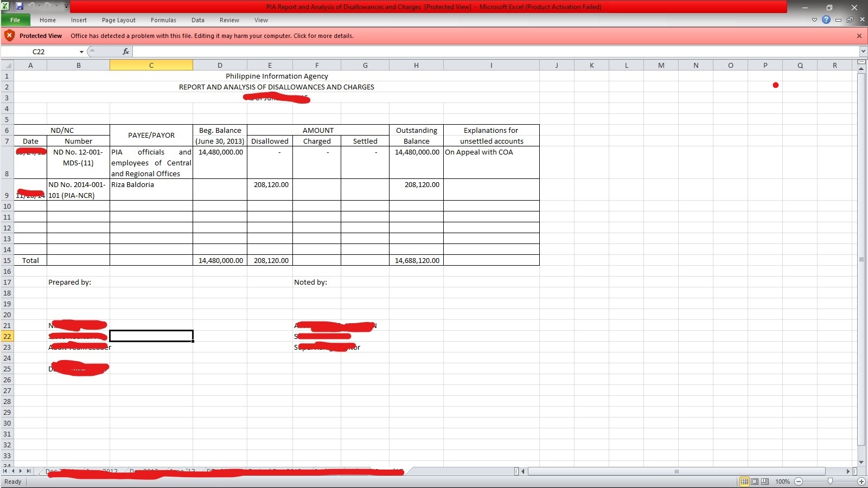Click the 100% zoom level button

782,481
